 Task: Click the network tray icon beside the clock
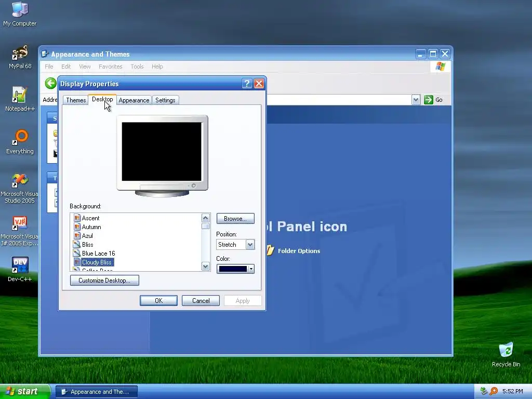pos(484,391)
